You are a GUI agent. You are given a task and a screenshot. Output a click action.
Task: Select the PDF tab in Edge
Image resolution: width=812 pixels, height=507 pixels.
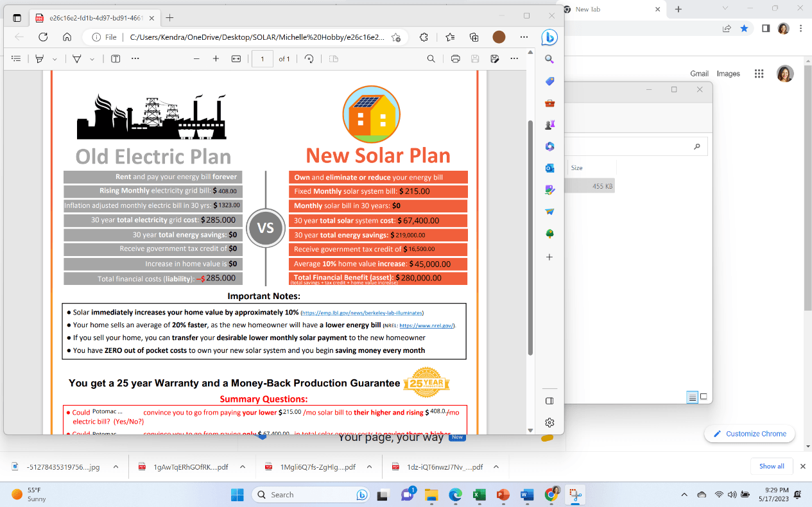[x=90, y=18]
